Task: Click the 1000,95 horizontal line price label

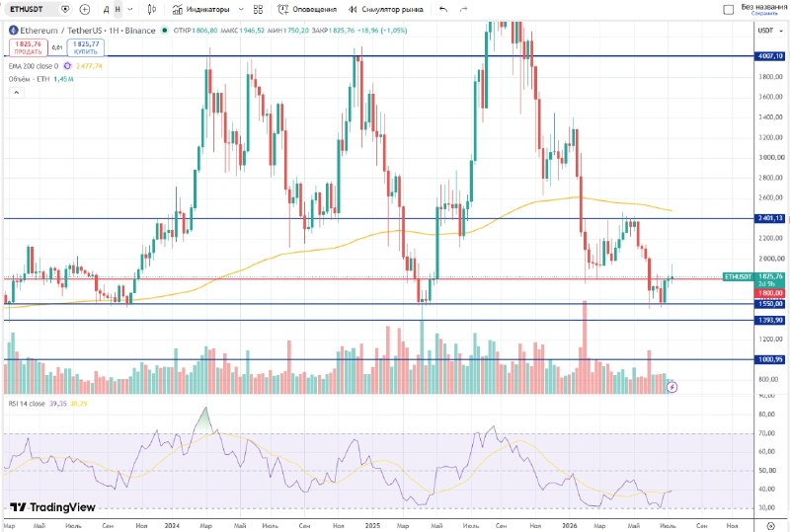Action: point(770,359)
